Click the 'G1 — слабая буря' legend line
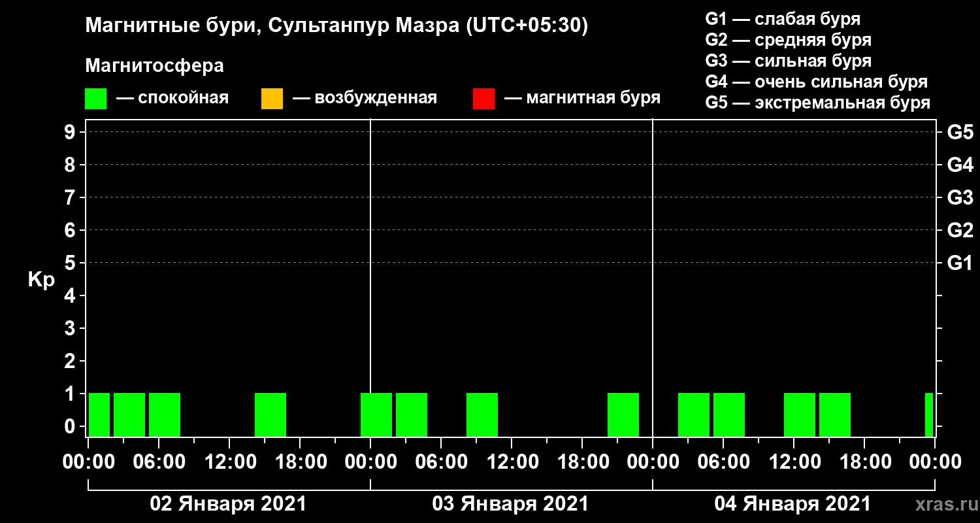The height and width of the screenshot is (523, 980). pyautogui.click(x=783, y=18)
